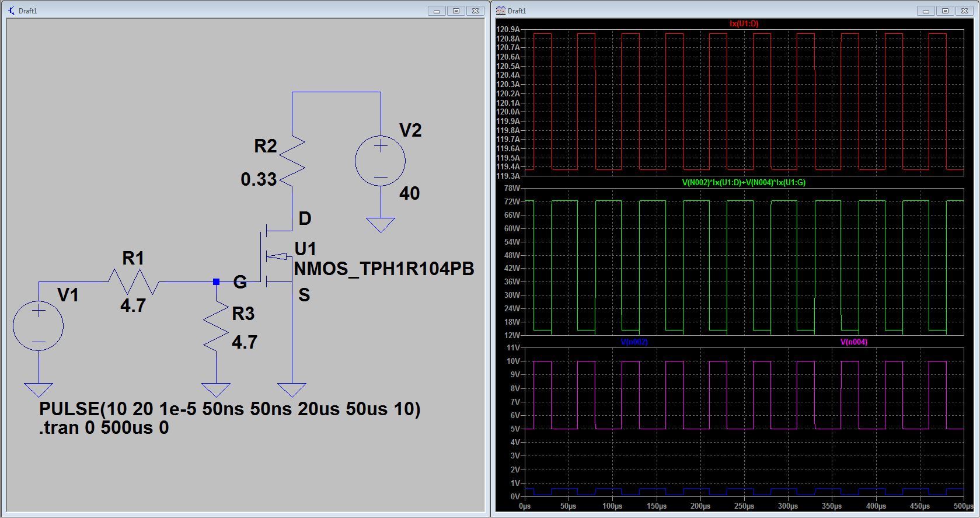
Task: Click the V2 source label
Action: pos(410,130)
